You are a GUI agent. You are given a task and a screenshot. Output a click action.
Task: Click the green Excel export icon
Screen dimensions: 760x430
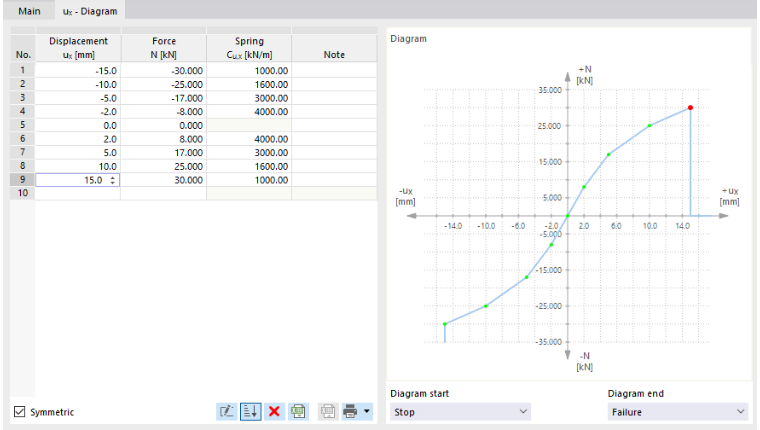click(298, 412)
